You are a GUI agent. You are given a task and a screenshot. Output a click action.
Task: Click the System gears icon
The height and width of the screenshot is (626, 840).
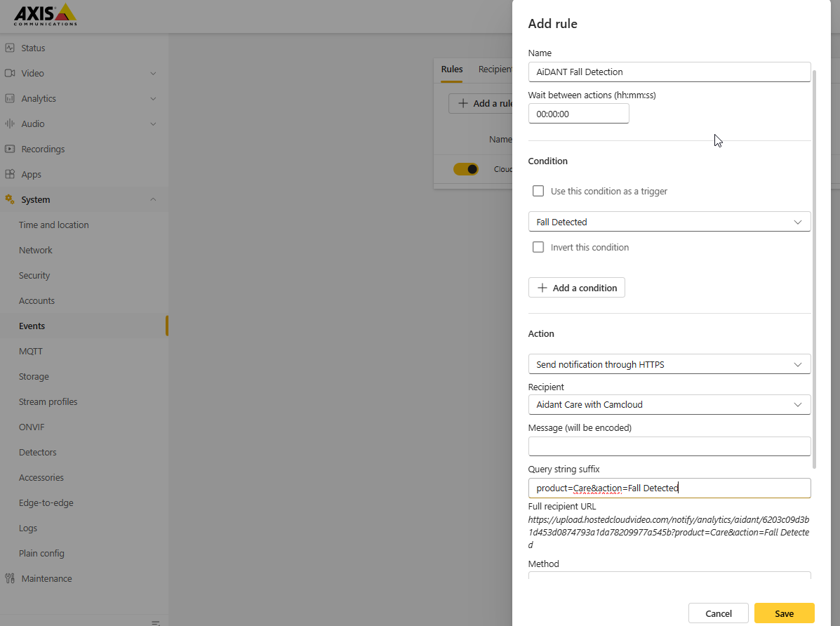(10, 199)
